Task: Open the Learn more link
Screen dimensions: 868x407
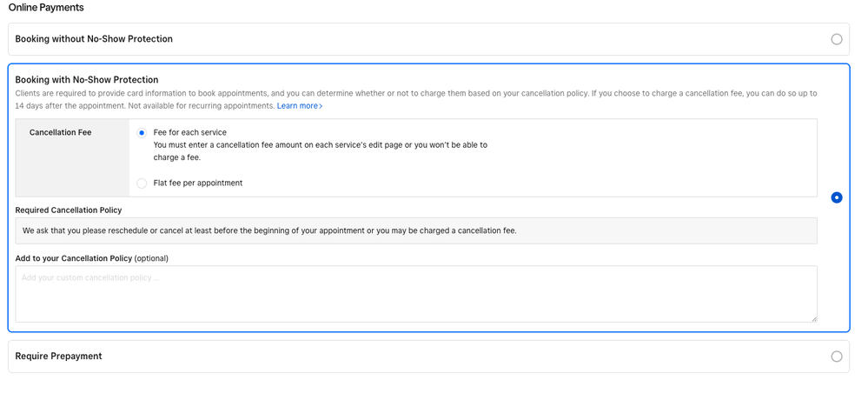Action: [297, 106]
